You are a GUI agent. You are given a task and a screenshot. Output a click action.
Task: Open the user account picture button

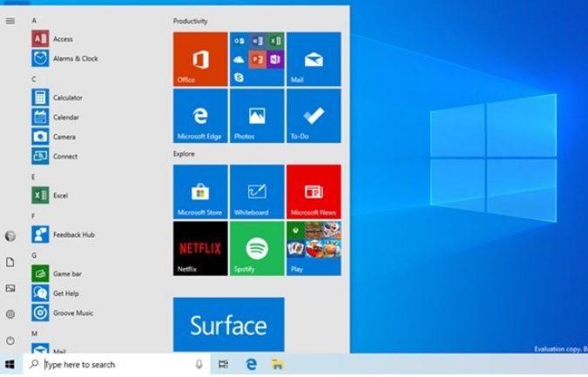click(10, 236)
